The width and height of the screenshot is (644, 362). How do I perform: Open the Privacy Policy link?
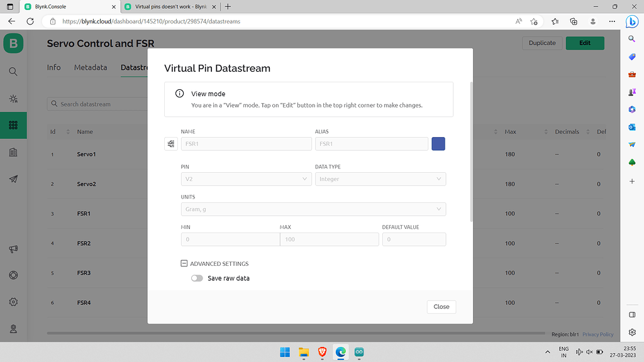click(597, 334)
